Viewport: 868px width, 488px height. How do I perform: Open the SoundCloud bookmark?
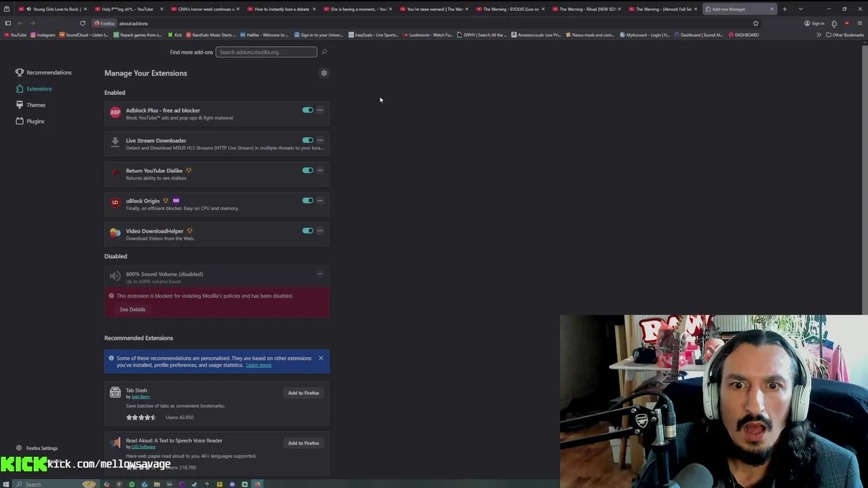84,35
